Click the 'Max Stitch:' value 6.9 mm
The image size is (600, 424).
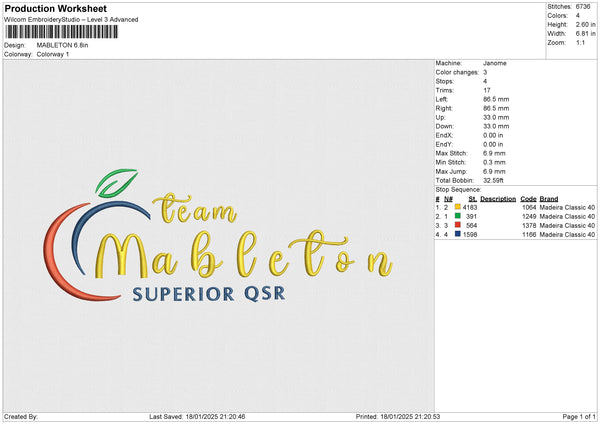(494, 153)
